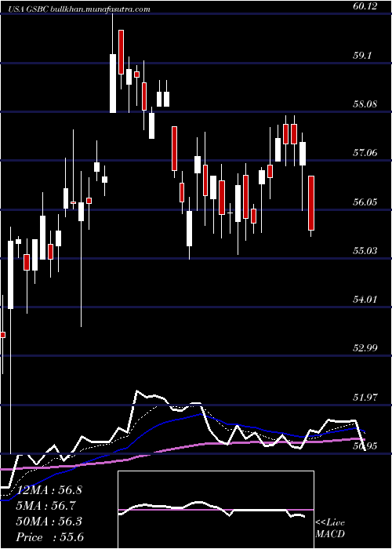Click the 57.06 price axis label
This screenshot has height=549, width=392.
365,153
